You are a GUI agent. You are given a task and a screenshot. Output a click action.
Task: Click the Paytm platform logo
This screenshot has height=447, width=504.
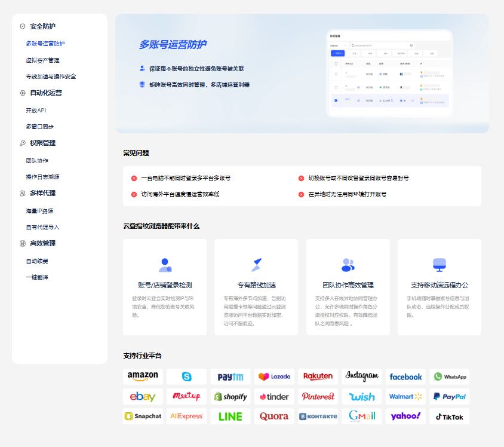click(x=231, y=376)
